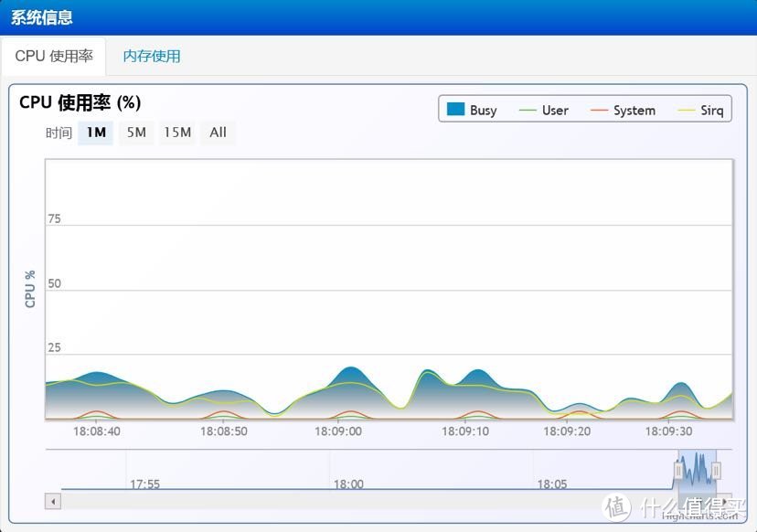Click the navigator scrollbar left arrow
Image resolution: width=757 pixels, height=532 pixels.
point(53,501)
